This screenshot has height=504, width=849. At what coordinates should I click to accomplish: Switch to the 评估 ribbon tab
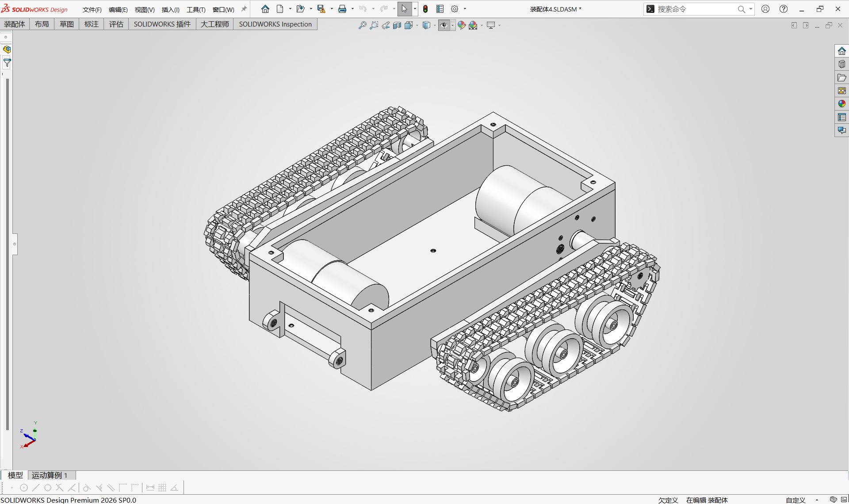(116, 24)
